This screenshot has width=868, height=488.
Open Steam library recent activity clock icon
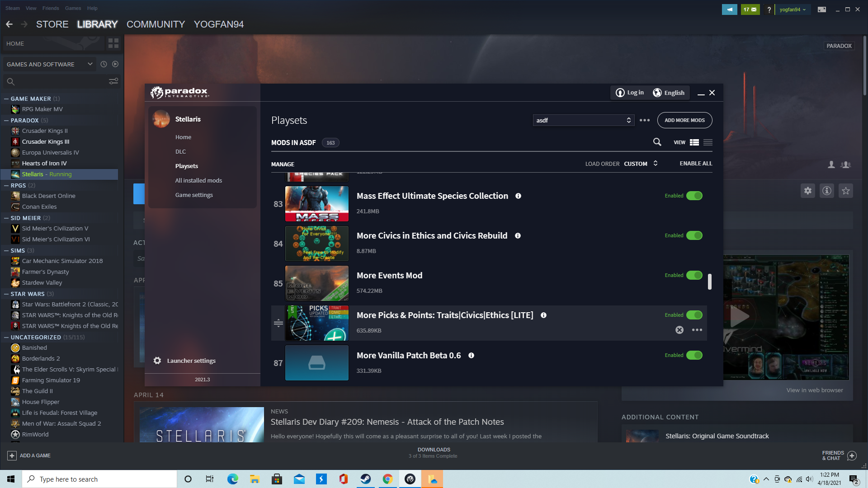pos(104,64)
